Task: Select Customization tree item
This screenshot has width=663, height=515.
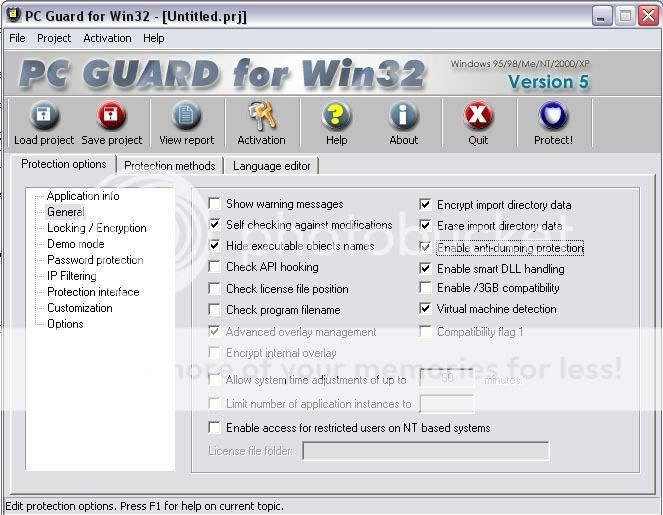Action: (x=79, y=308)
